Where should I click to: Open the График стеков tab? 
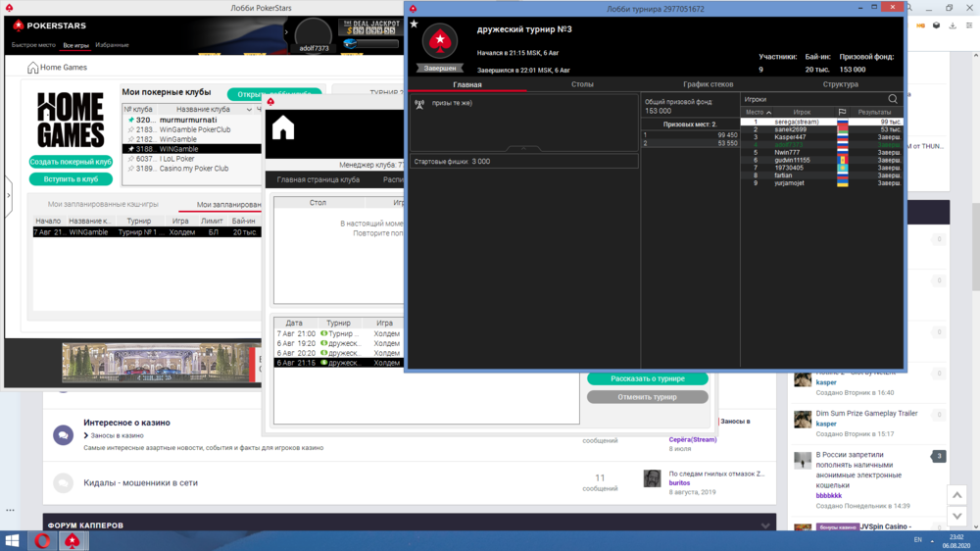coord(708,84)
